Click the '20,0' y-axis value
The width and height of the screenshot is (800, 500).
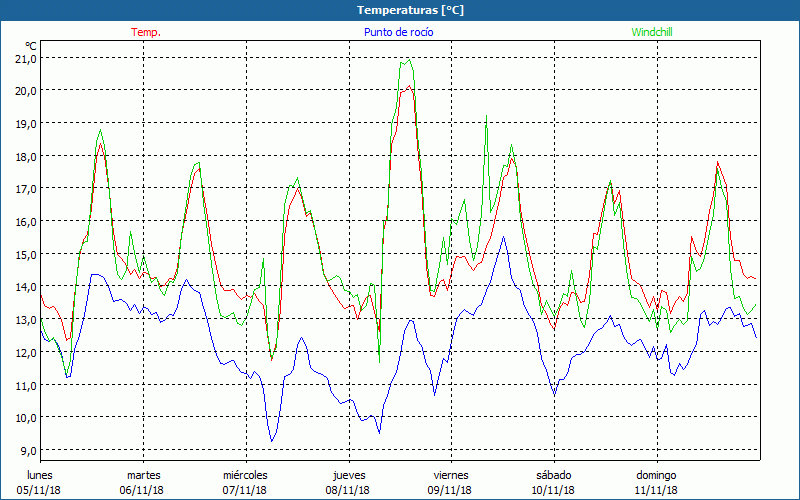pos(26,91)
